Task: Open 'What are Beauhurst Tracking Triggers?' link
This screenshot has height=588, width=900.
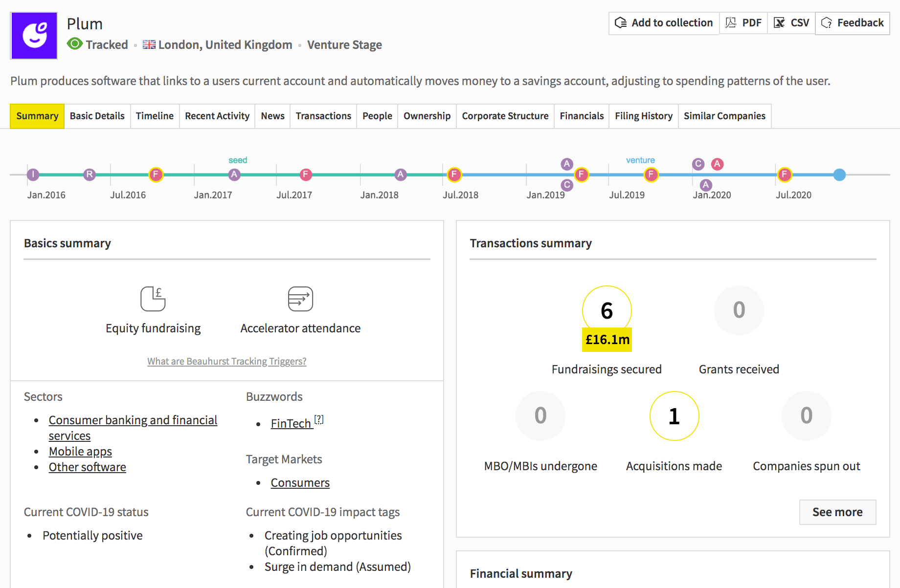Action: 227,361
